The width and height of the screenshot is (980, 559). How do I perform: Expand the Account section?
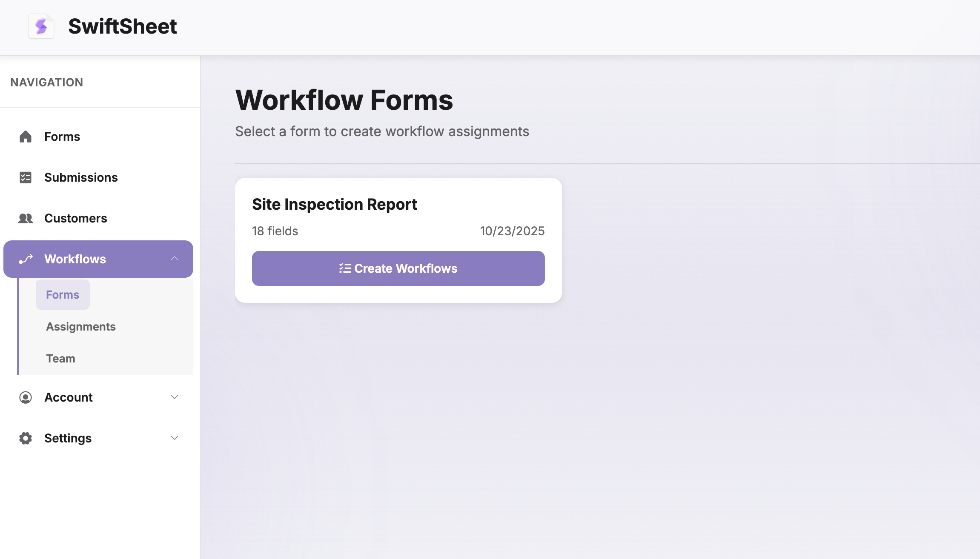[x=175, y=397]
